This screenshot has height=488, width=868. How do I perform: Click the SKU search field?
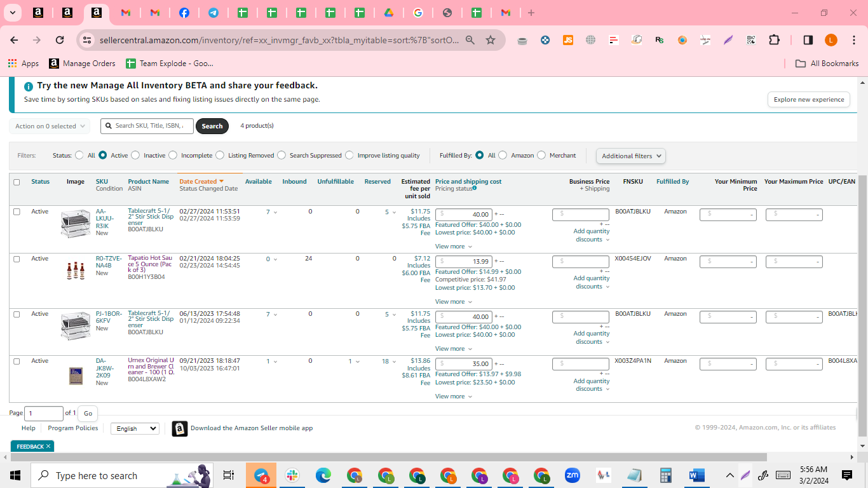point(148,126)
